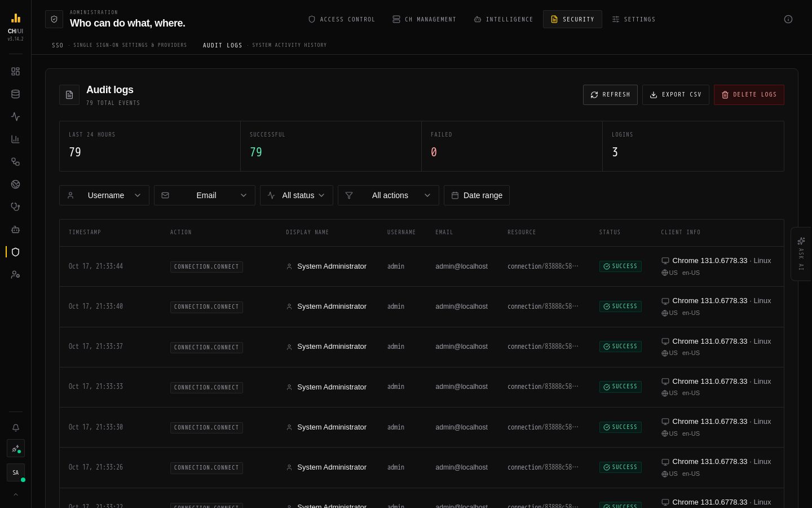Click the Delete Logs button
This screenshot has width=812, height=508.
(749, 95)
